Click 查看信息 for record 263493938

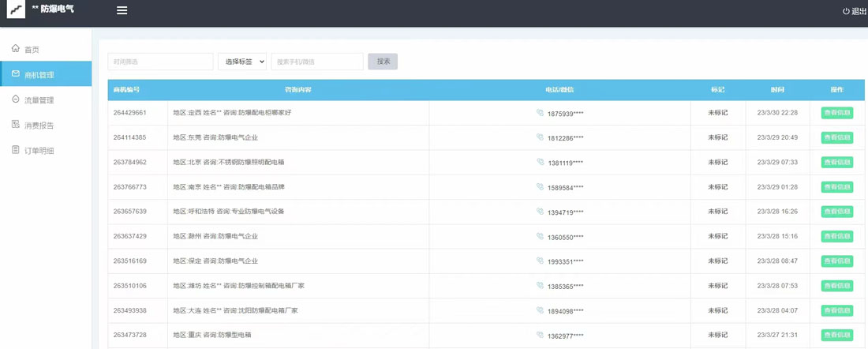837,310
